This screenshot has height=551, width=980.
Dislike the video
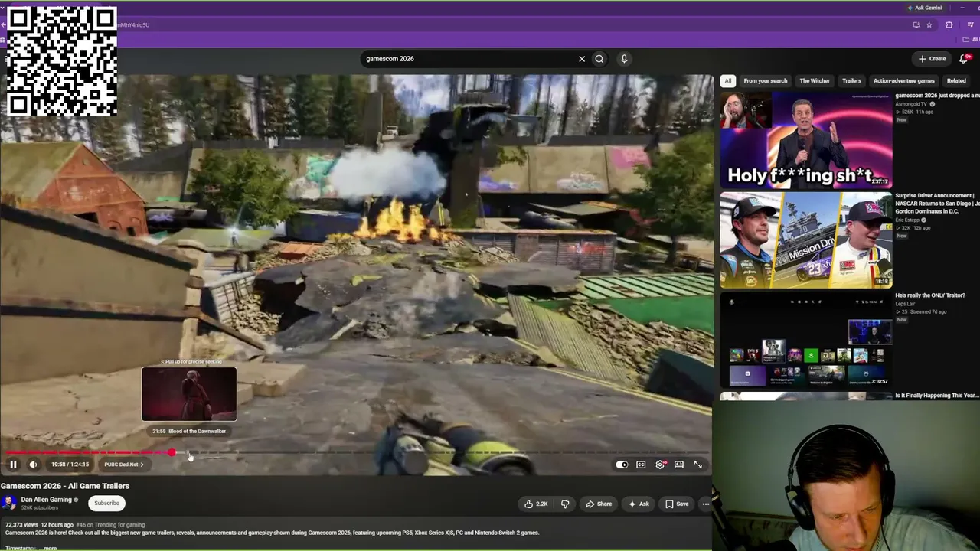565,504
